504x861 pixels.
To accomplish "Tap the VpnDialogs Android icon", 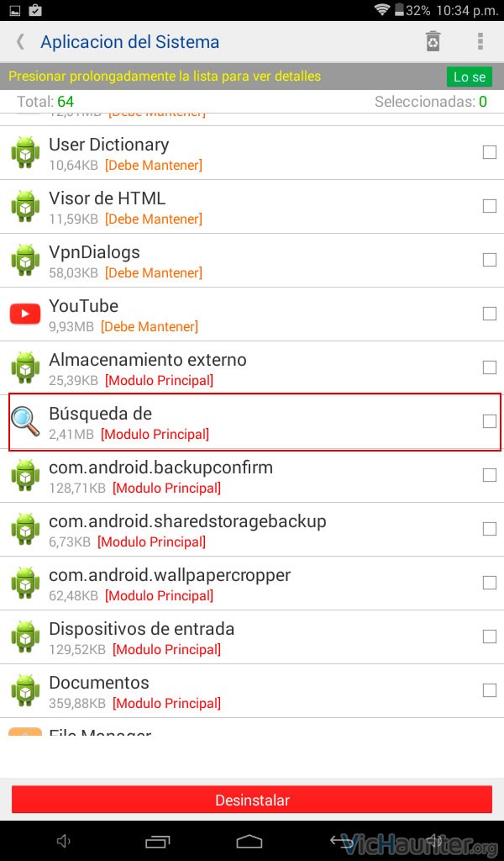I will tap(25, 261).
